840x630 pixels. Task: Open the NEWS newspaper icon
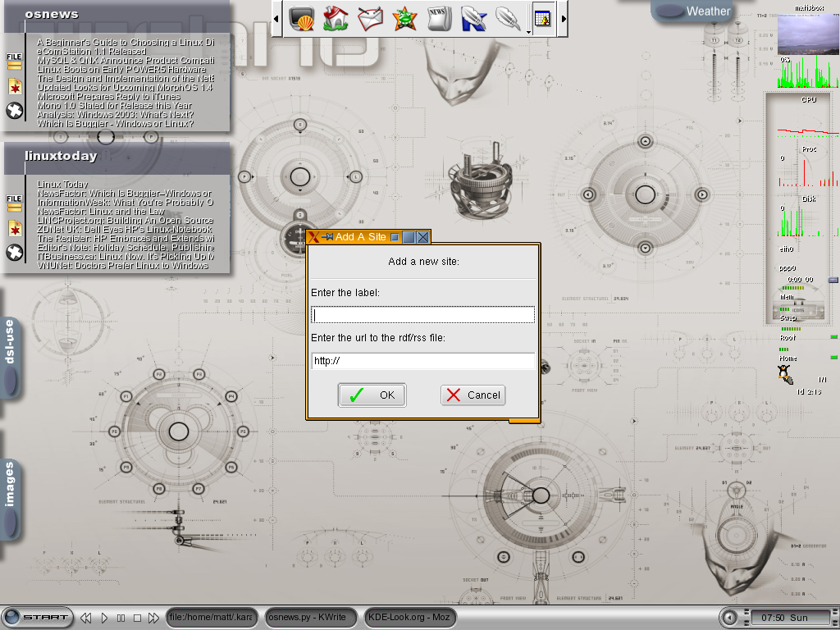439,18
